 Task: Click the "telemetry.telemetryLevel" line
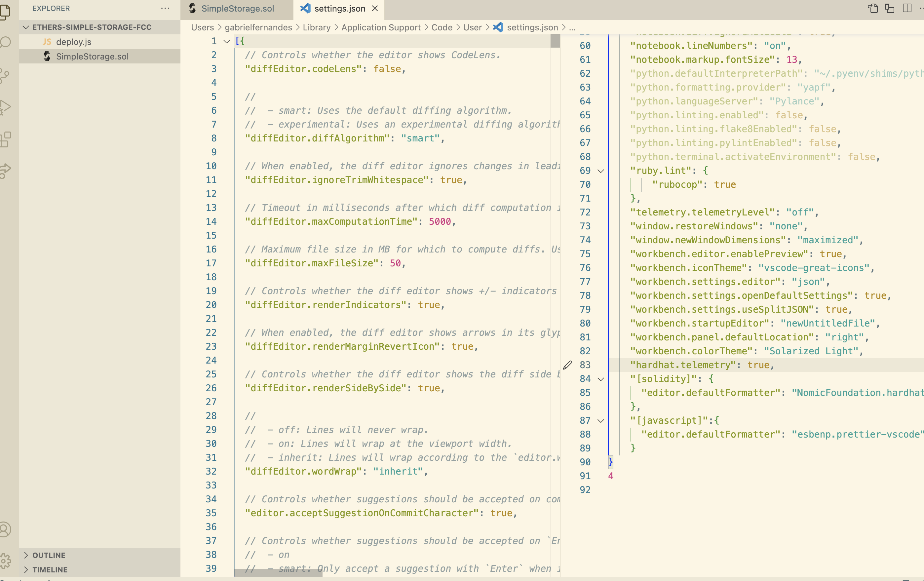(x=724, y=212)
